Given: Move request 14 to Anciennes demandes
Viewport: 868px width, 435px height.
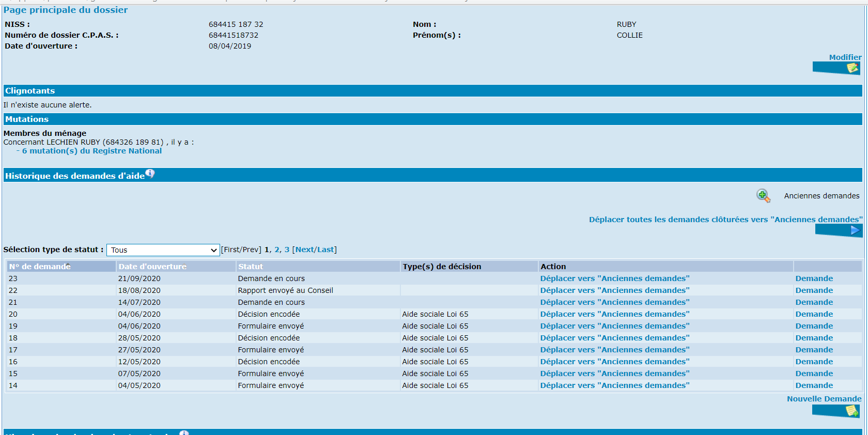Looking at the screenshot, I should 615,385.
